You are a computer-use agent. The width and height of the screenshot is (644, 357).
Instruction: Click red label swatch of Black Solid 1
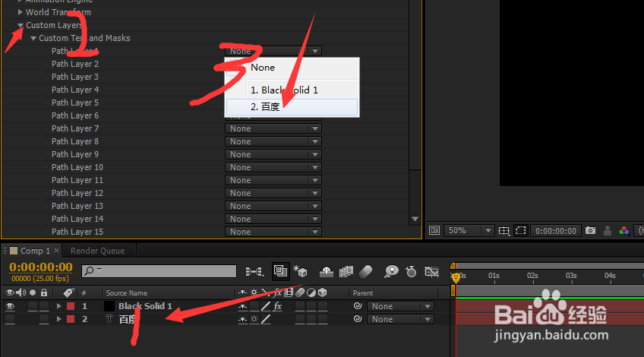[71, 306]
